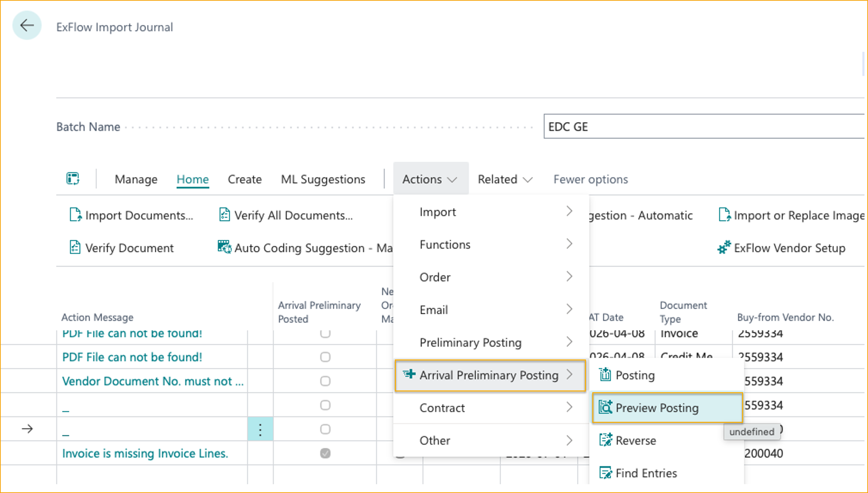The width and height of the screenshot is (868, 493).
Task: Click the Arrival Preliminary Posted column header
Action: click(x=319, y=312)
